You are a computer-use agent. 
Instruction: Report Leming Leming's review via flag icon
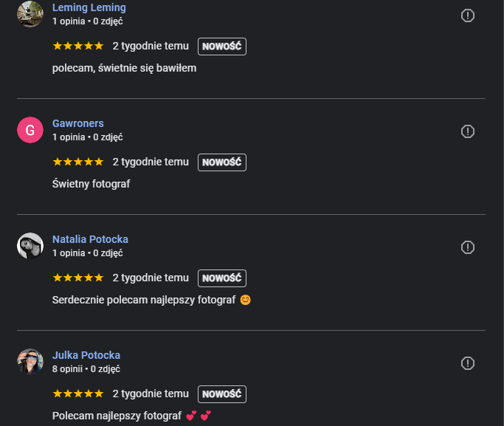tap(467, 16)
